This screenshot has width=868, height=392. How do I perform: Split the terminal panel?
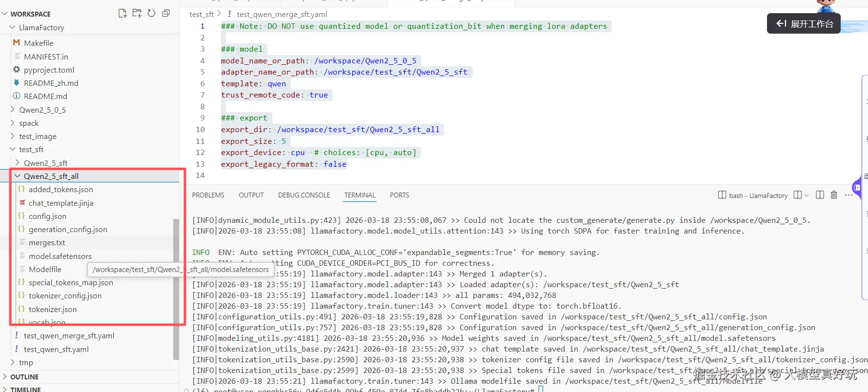click(820, 195)
